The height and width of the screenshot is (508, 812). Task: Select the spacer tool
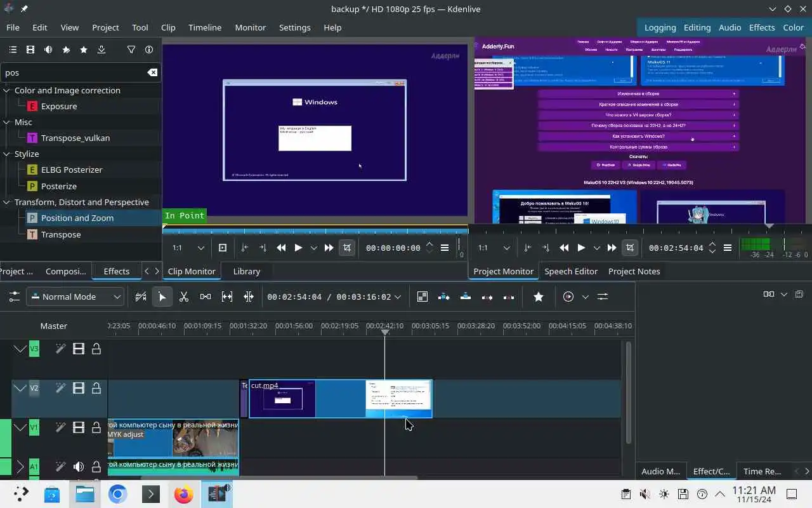coord(206,297)
